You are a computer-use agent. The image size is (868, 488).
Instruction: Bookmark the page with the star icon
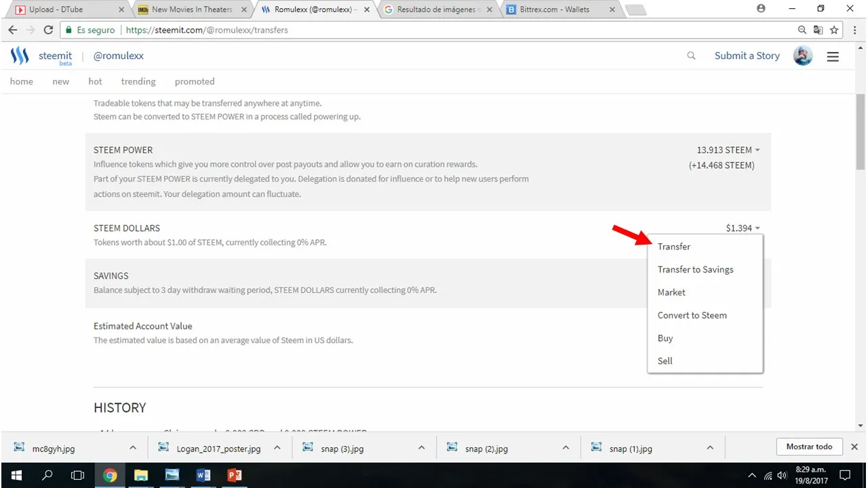[834, 30]
